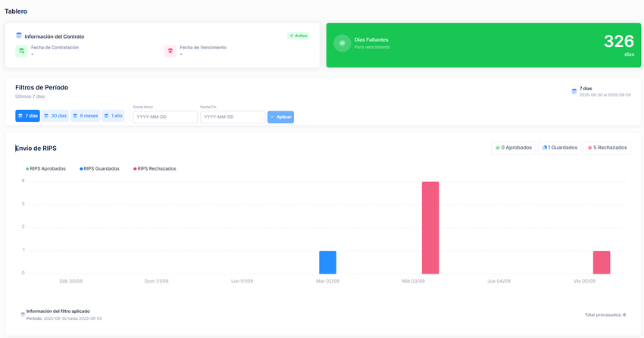This screenshot has width=644, height=338.
Task: Click the green check icon in the 0 Aprobados badge
Action: [498, 148]
